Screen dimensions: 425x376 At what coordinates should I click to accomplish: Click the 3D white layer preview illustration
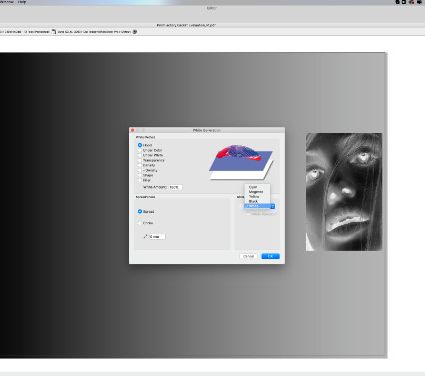241,162
